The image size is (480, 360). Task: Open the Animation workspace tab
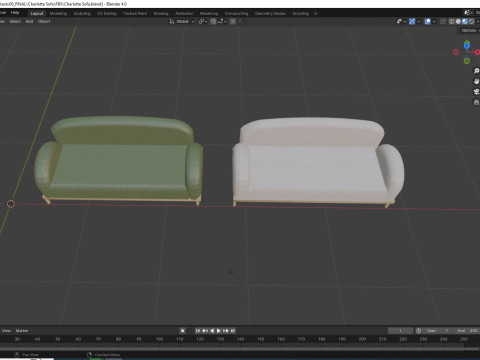[x=184, y=13]
